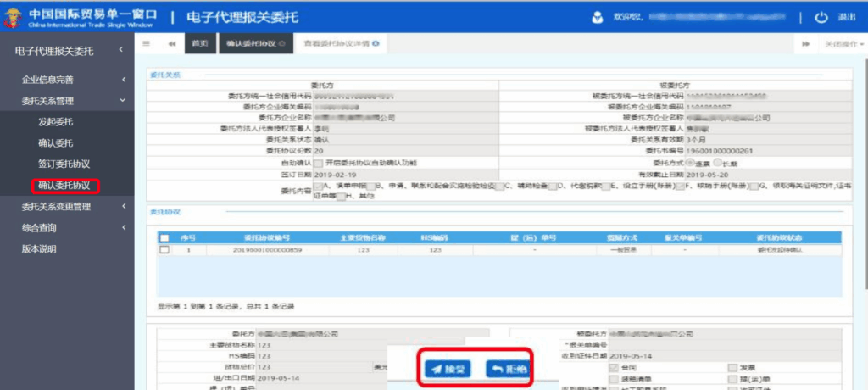Click agreement number 2019600100000859 cell
This screenshot has width=868, height=390.
tap(268, 250)
